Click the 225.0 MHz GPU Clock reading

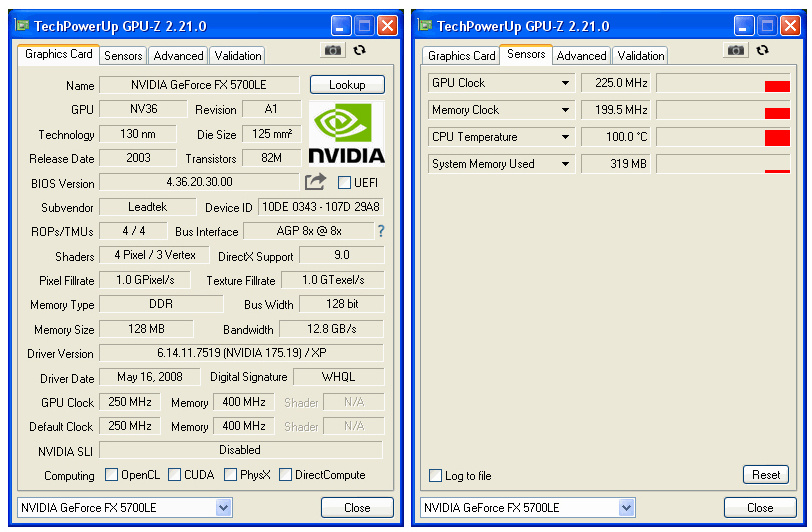(x=616, y=83)
